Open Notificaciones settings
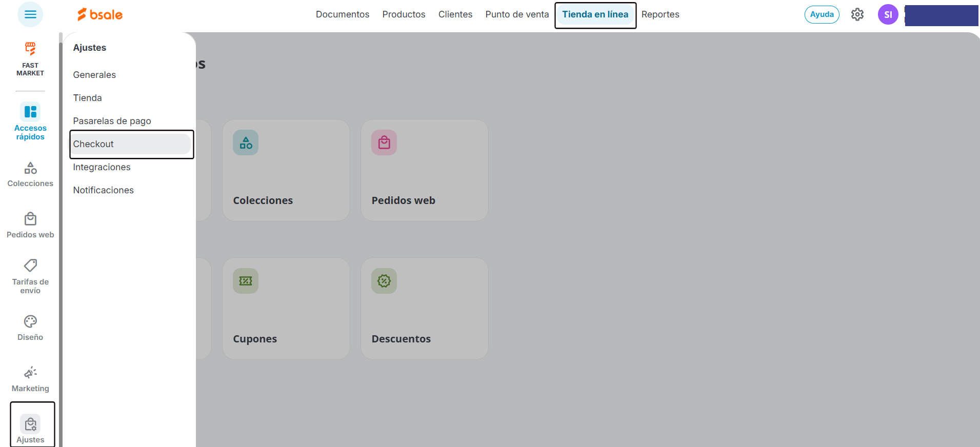 click(103, 190)
